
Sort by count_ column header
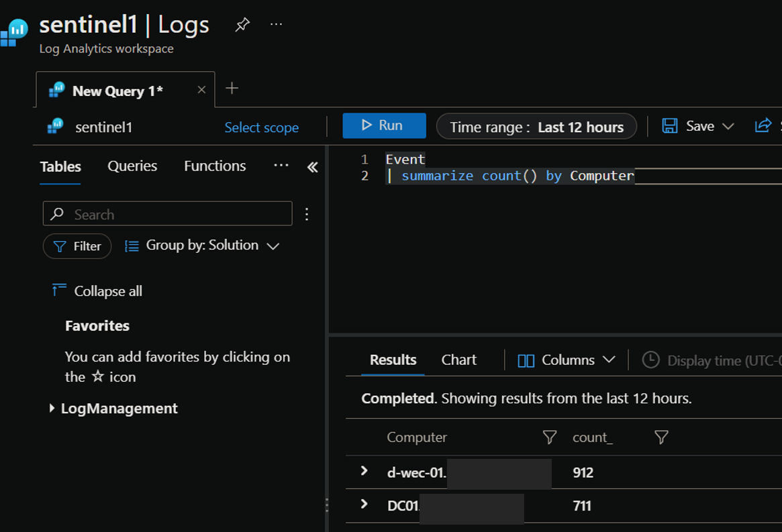click(593, 437)
